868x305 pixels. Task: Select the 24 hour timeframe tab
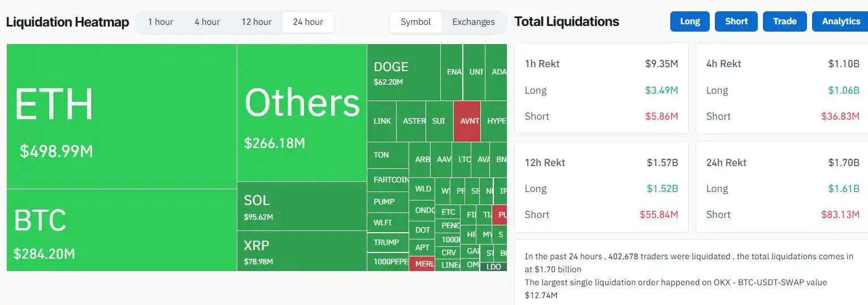pos(308,22)
